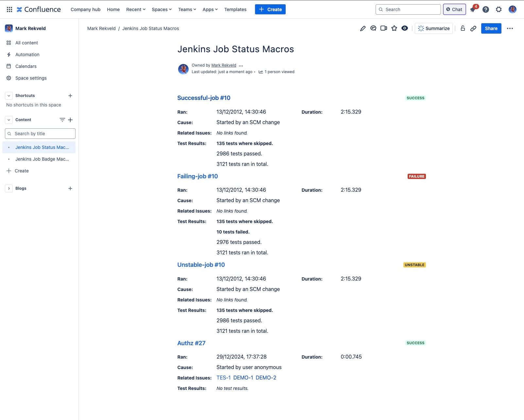The height and width of the screenshot is (420, 524).
Task: Add a shortcut with the plus icon
Action: click(x=70, y=96)
